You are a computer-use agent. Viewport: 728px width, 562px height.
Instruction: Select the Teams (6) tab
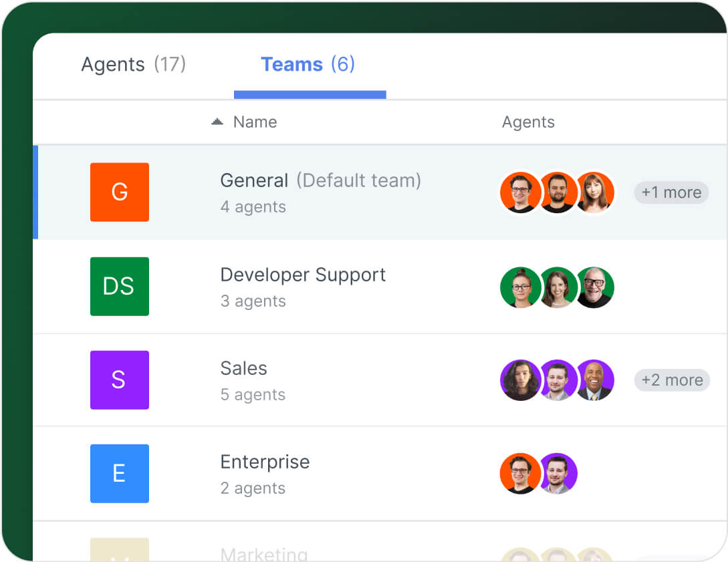click(x=308, y=64)
